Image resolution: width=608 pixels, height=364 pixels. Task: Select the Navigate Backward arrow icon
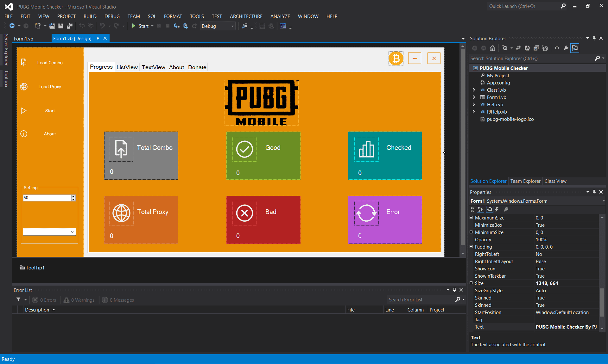coord(12,26)
